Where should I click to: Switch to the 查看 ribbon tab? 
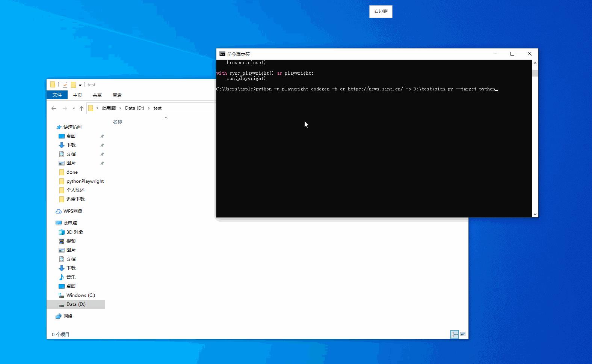point(117,95)
